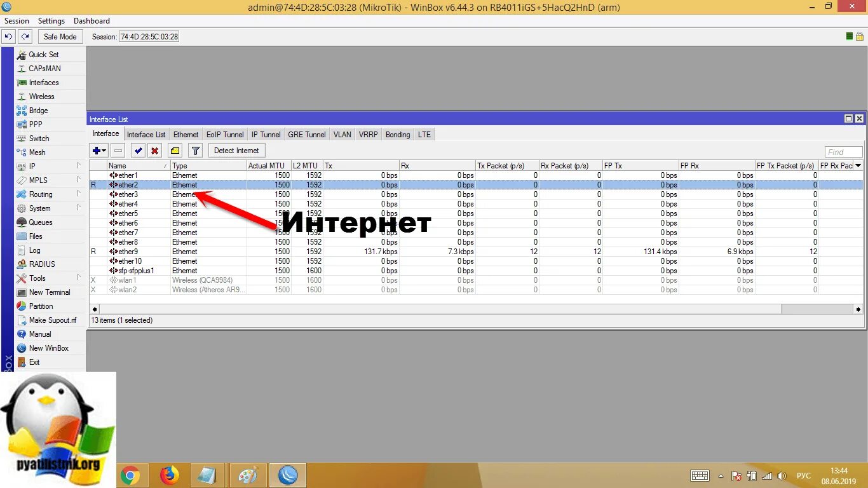Screen dimensions: 868x488
Task: Click the red X disable button
Action: pyautogui.click(x=154, y=151)
